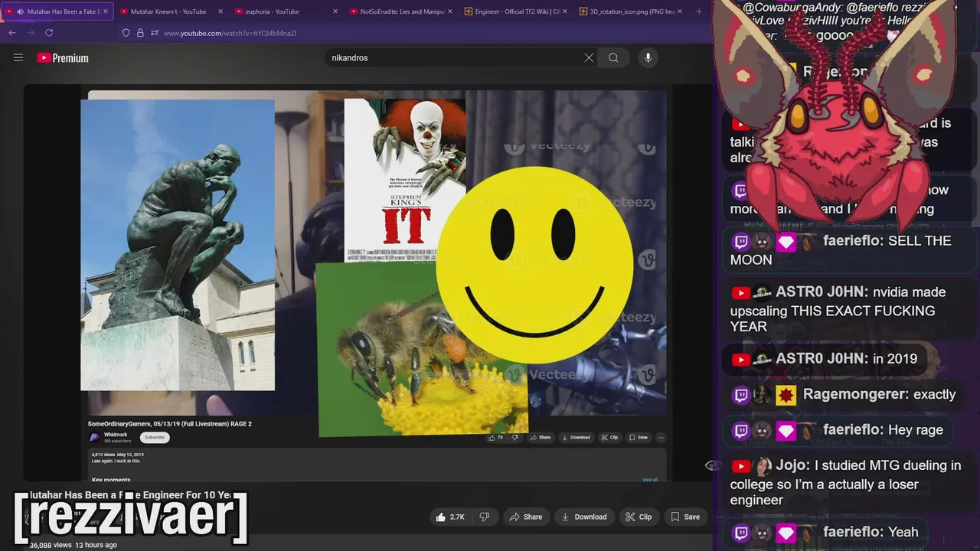Screen dimensions: 980x551
Task: Click Jojo's profile avatar in chat
Action: [x=763, y=466]
